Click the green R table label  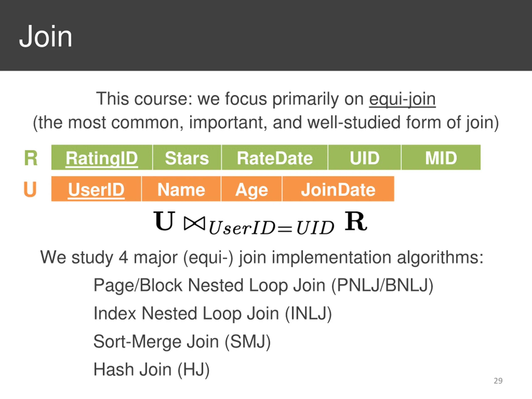[31, 158]
